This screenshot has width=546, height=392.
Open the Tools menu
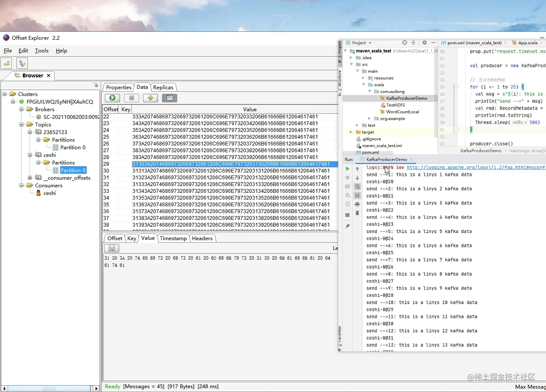[x=41, y=50]
